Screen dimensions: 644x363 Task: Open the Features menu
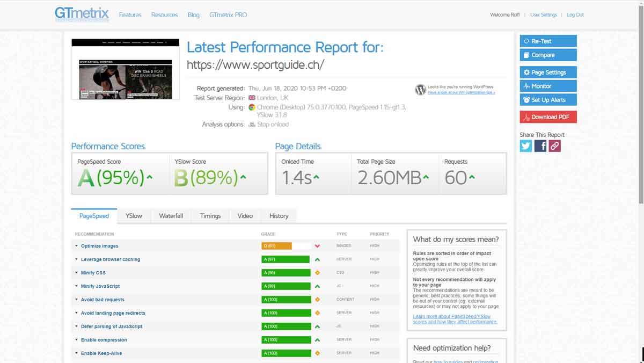[130, 15]
